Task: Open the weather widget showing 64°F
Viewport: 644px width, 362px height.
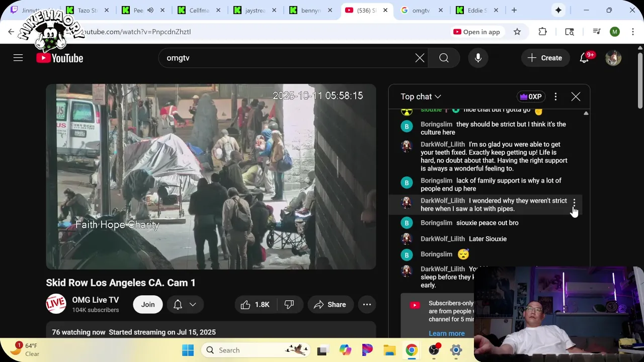Action: click(26, 350)
